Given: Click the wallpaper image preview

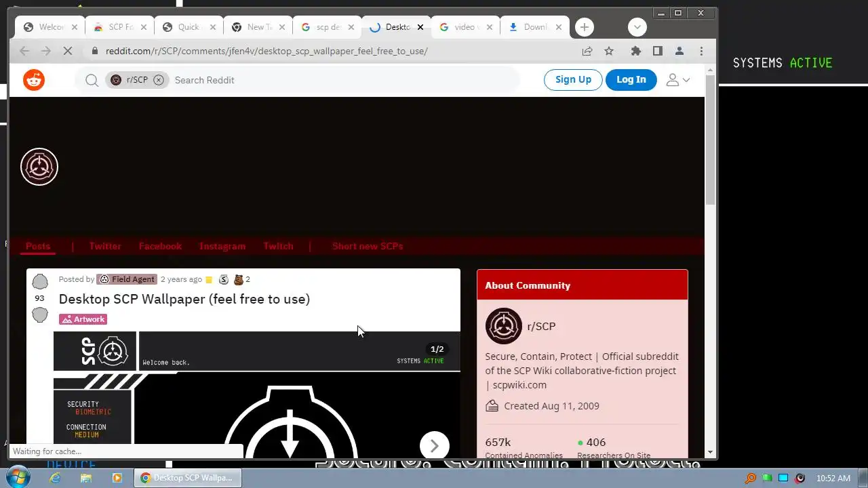Looking at the screenshot, I should pyautogui.click(x=257, y=395).
